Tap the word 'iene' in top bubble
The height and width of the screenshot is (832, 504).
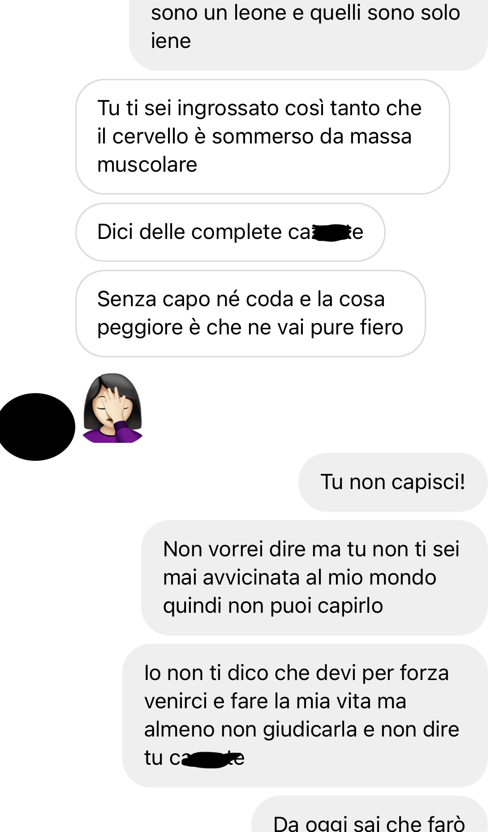171,41
